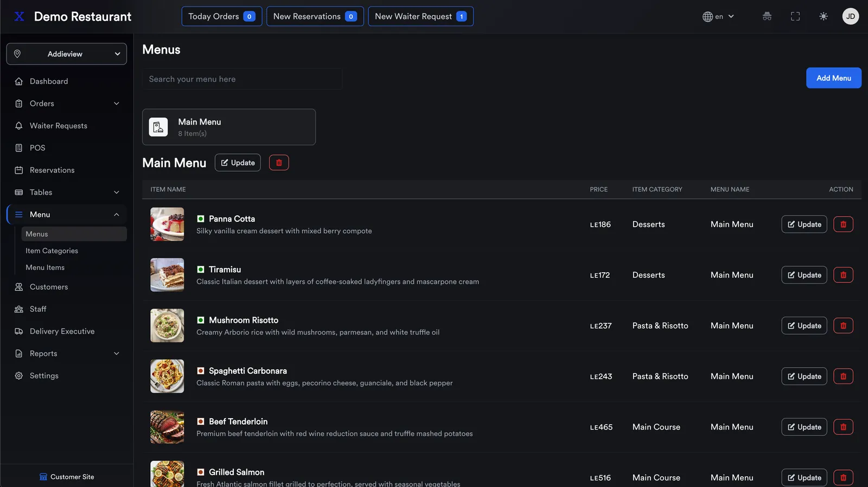
Task: Toggle fullscreen mode icon
Action: pyautogui.click(x=795, y=16)
